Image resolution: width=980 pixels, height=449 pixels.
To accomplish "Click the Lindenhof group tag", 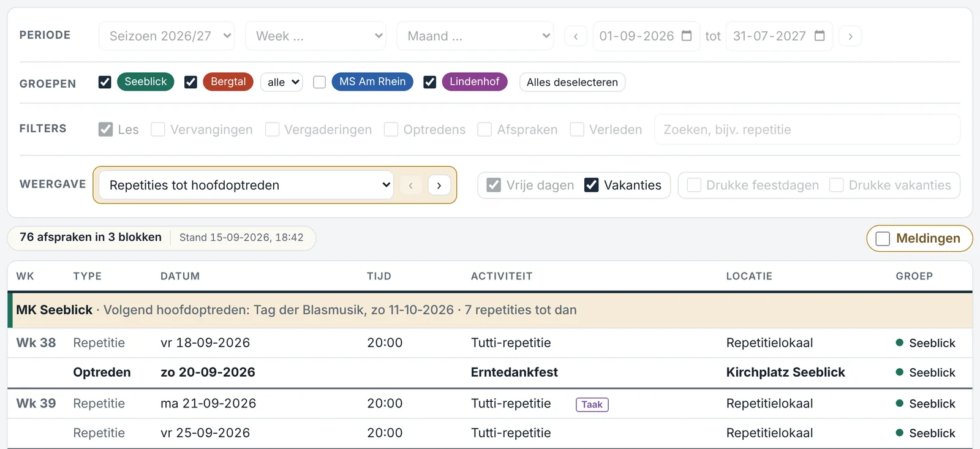I will (x=475, y=81).
